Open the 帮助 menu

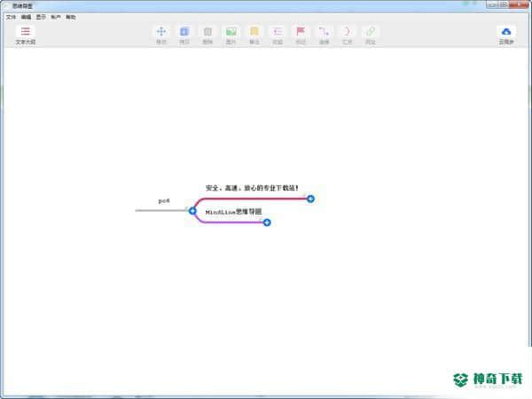tap(71, 17)
